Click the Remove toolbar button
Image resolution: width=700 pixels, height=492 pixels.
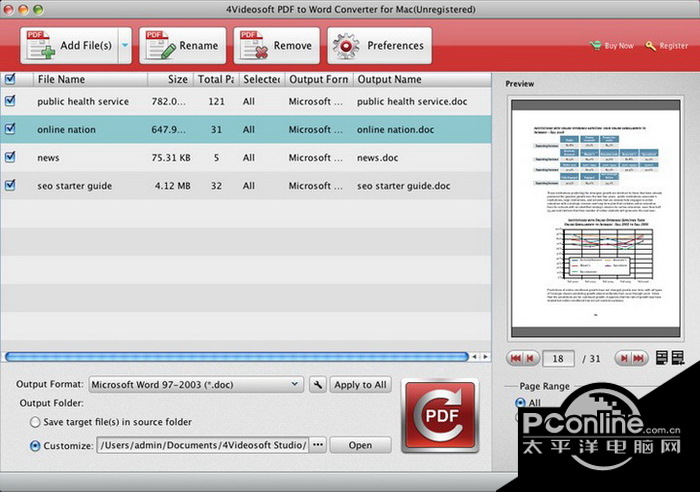[x=276, y=46]
